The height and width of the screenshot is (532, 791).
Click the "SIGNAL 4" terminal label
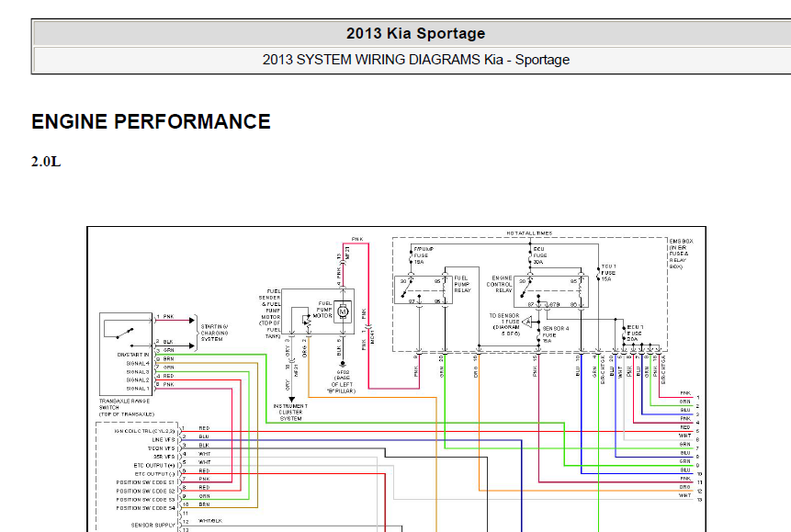point(138,364)
